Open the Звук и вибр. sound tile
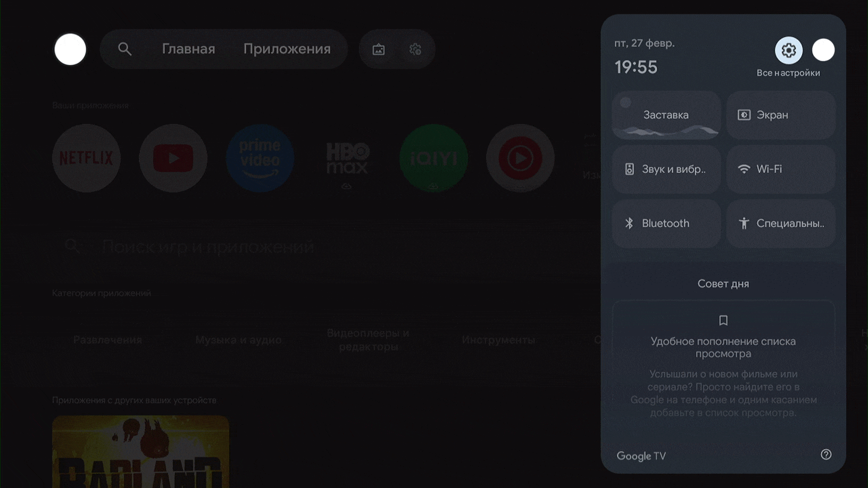 tap(666, 169)
